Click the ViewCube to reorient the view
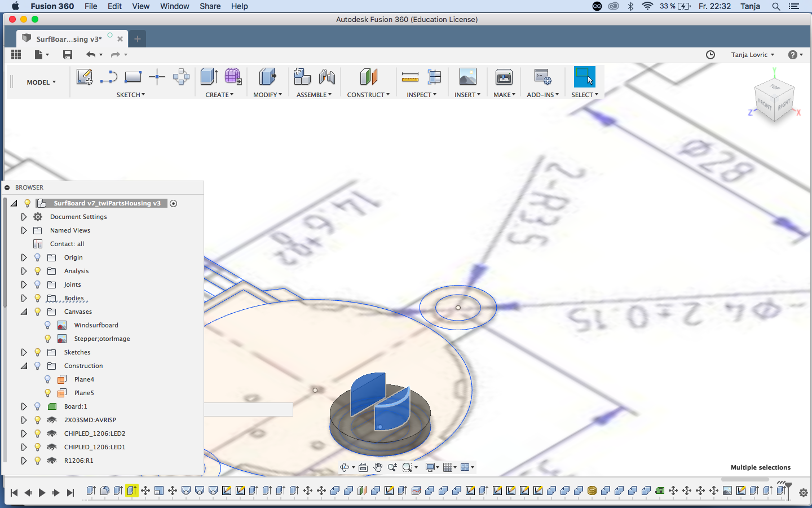This screenshot has width=812, height=508. tap(775, 100)
